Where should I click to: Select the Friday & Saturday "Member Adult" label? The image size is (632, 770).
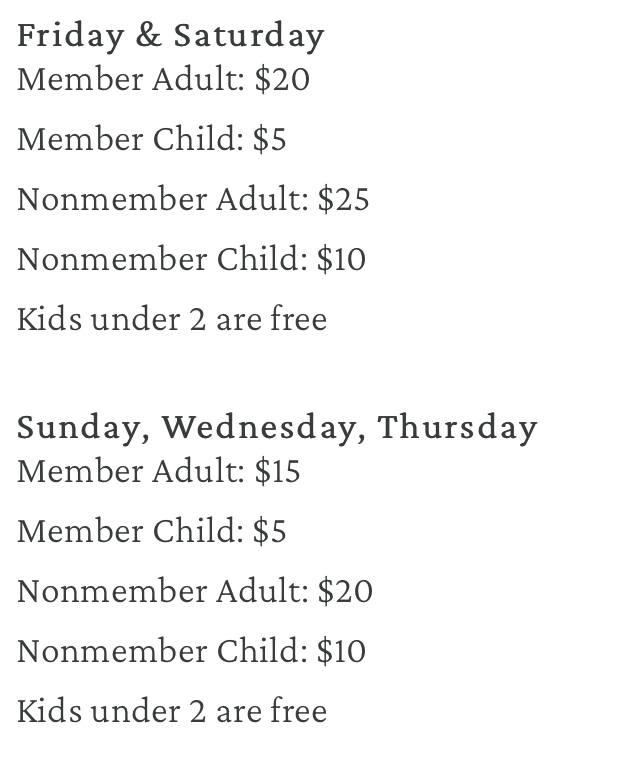tap(130, 79)
